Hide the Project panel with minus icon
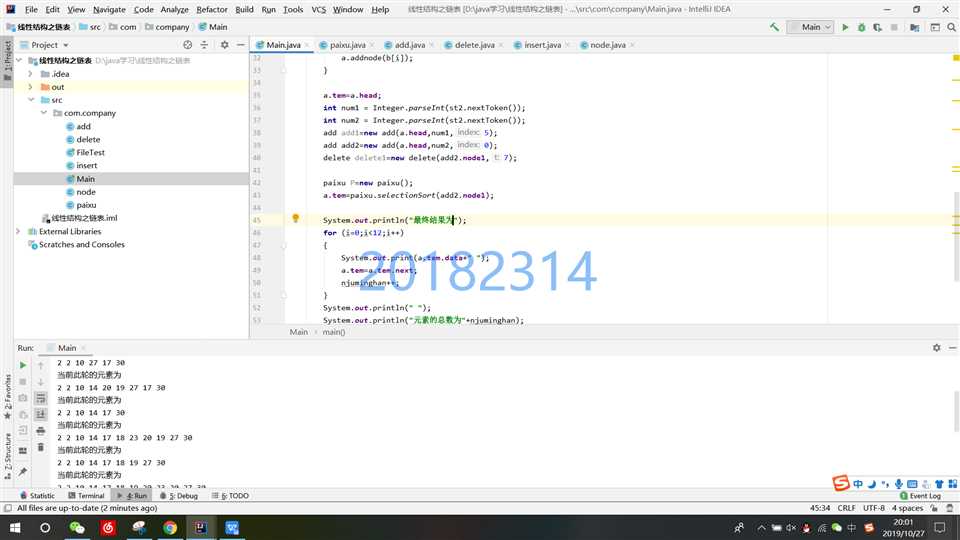This screenshot has width=960, height=540. (241, 45)
